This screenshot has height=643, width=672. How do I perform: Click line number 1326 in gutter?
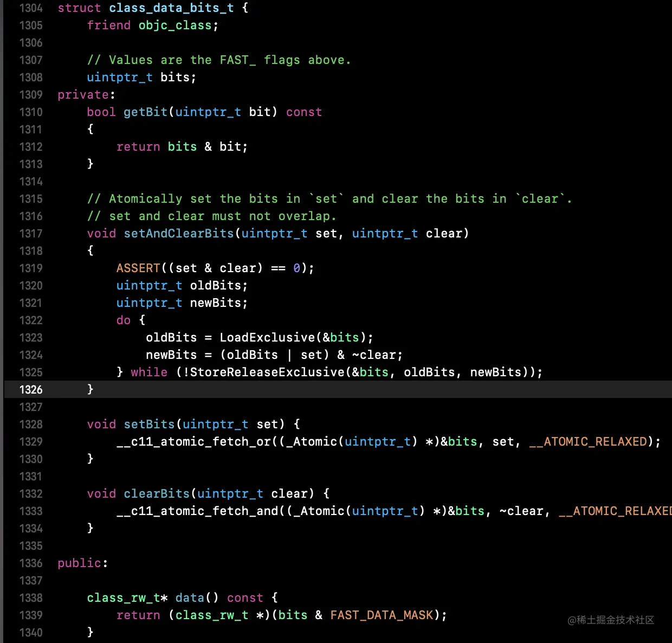31,390
